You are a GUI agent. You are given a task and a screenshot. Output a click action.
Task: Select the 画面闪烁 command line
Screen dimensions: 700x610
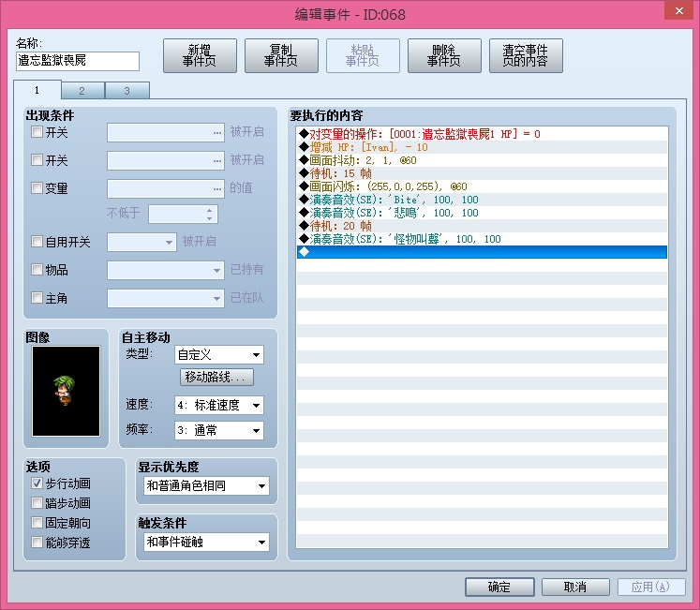(483, 186)
